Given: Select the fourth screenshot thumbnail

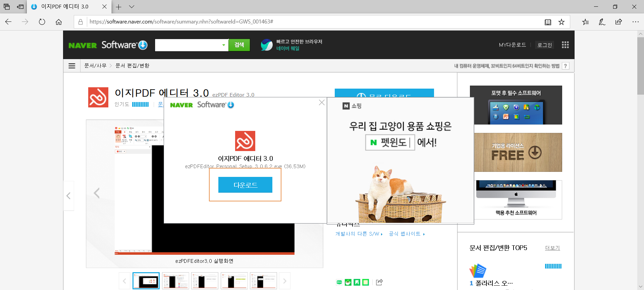Looking at the screenshot, I should [234, 281].
